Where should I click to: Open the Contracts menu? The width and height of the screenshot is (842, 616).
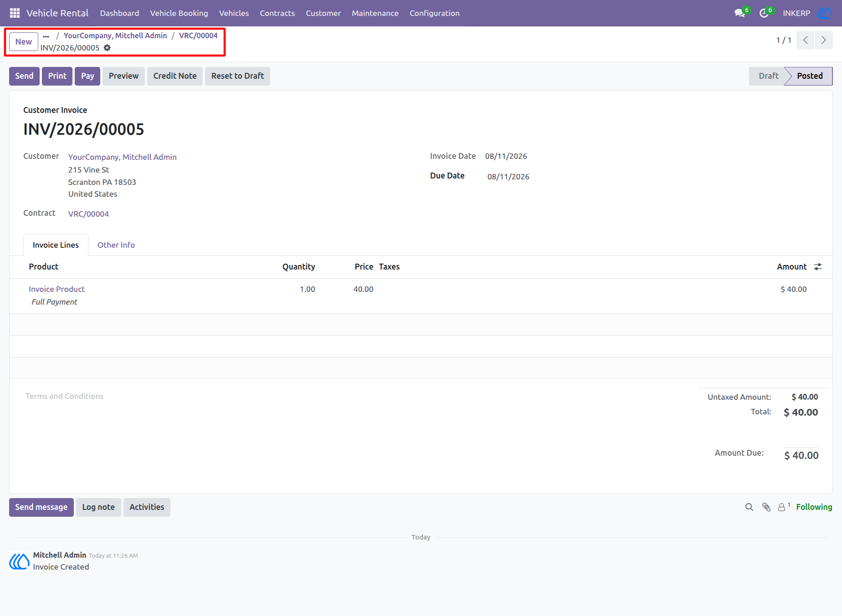(x=277, y=13)
